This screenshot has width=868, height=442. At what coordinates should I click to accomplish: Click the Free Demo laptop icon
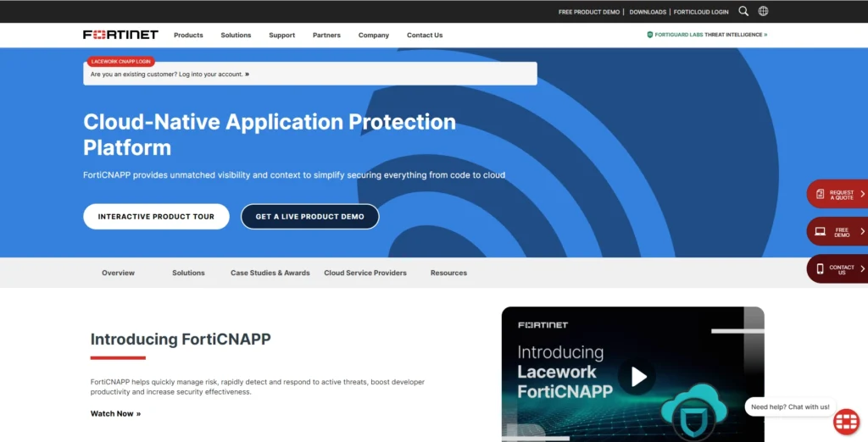(820, 231)
